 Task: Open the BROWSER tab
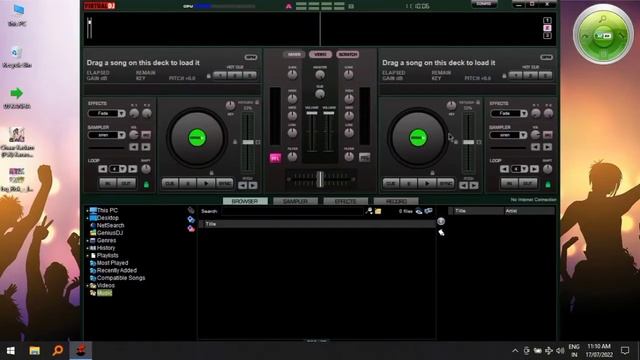click(x=245, y=201)
